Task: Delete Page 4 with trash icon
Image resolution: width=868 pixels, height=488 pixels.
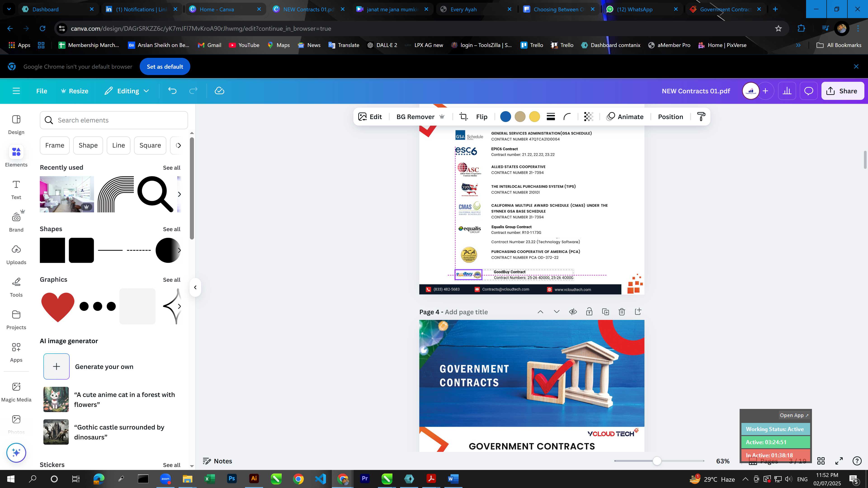Action: point(622,312)
